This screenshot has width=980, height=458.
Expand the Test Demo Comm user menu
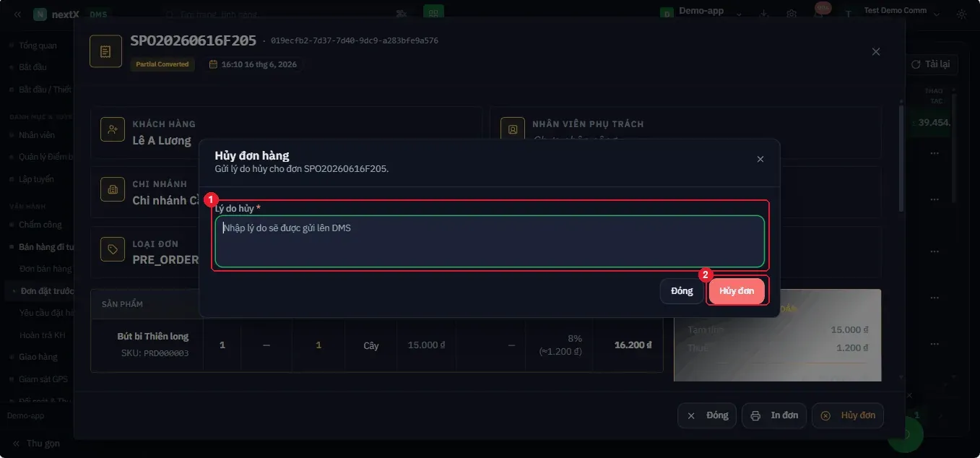click(x=891, y=12)
